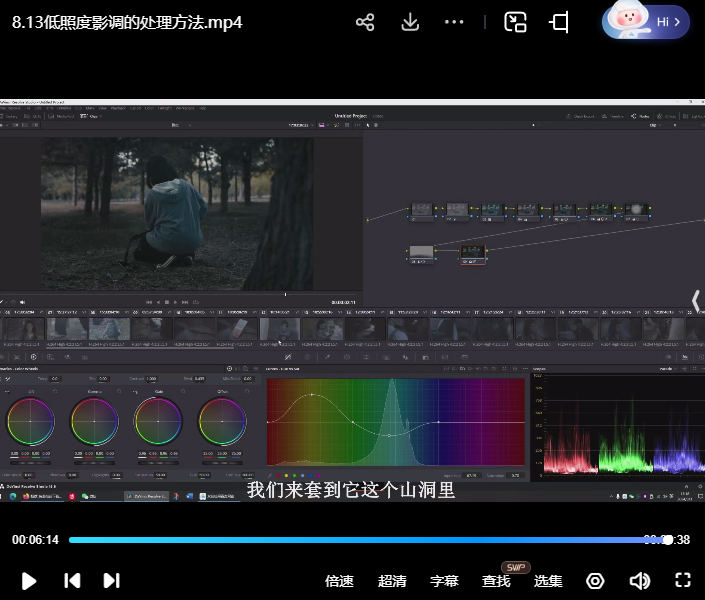Open the 字幕 subtitle menu

444,581
